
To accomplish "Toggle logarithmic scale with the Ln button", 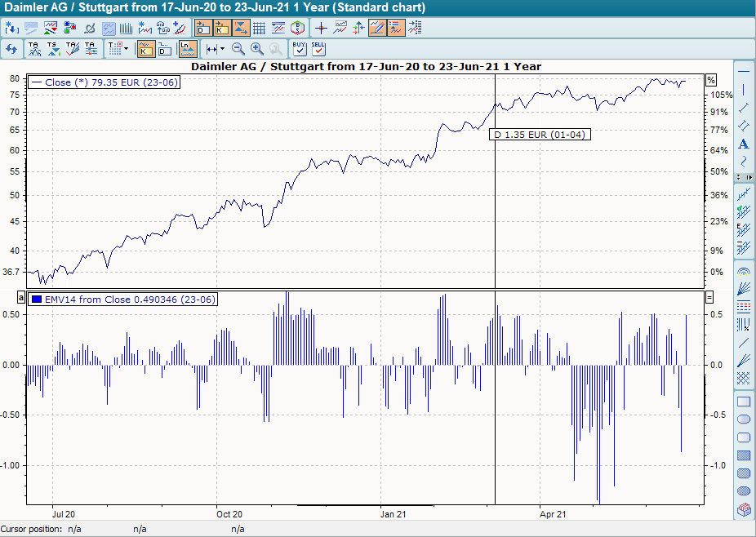I will click(188, 49).
